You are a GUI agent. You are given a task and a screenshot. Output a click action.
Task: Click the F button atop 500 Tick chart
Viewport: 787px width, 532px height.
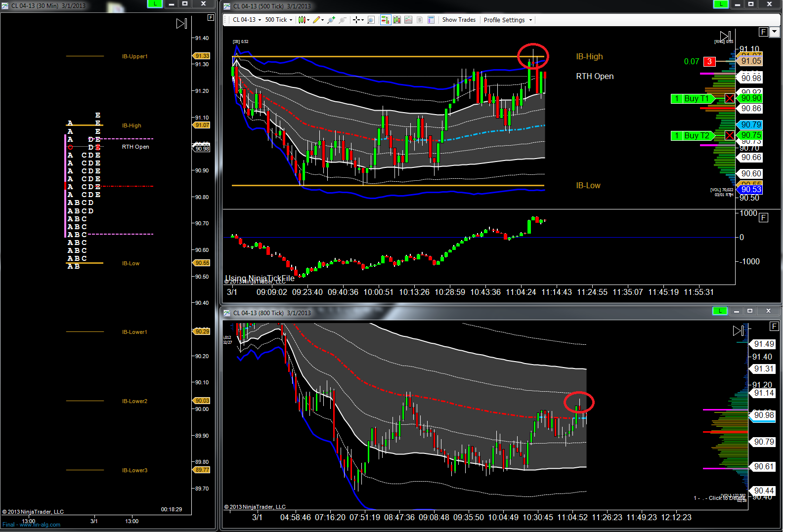click(764, 32)
